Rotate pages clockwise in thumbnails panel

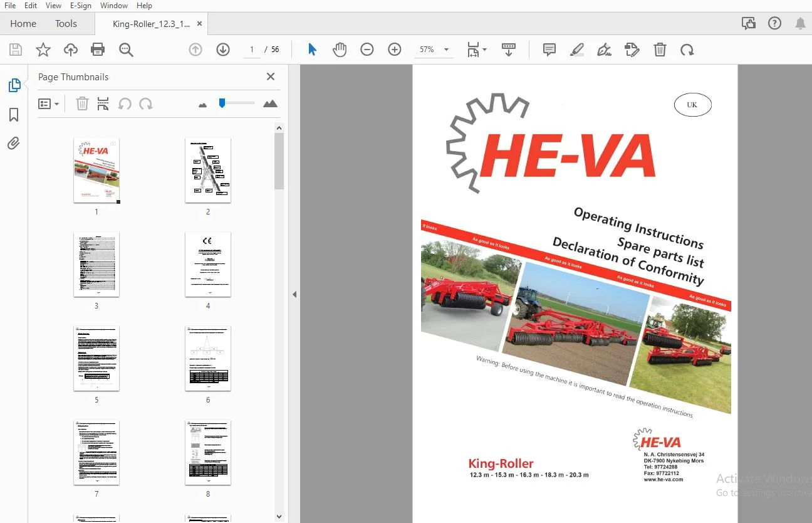point(146,104)
